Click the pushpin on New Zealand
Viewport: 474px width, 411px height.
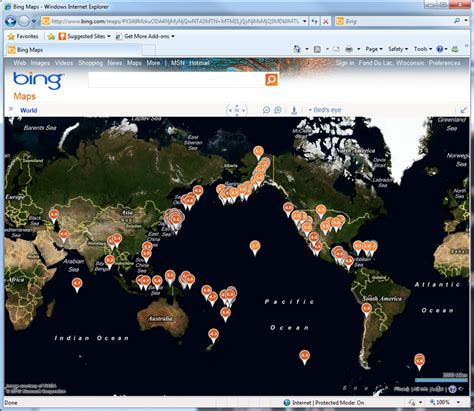(x=214, y=336)
